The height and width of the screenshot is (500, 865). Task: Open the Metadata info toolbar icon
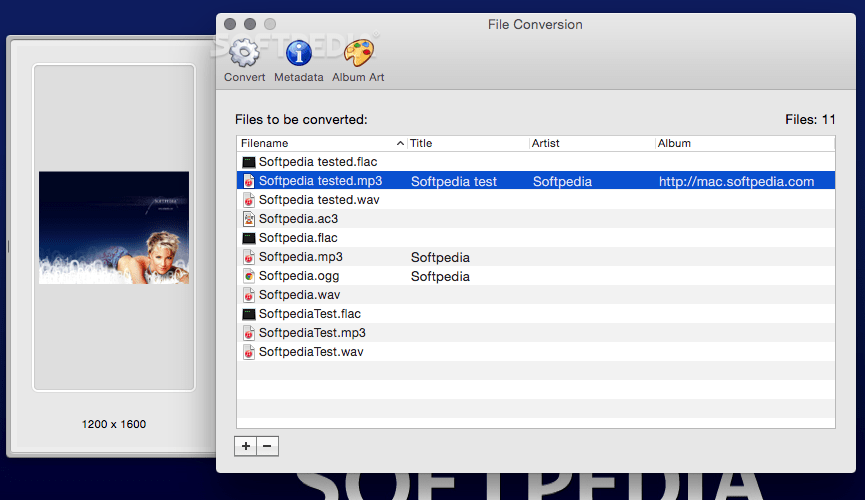pos(298,53)
